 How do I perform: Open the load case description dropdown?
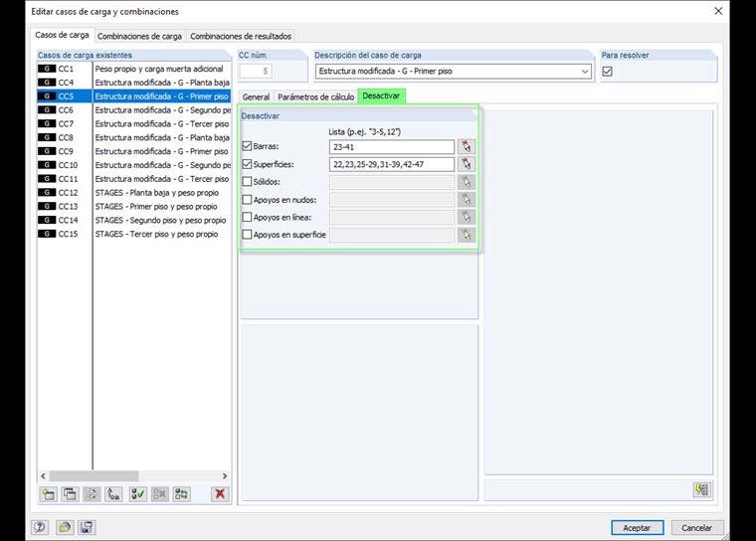point(585,72)
